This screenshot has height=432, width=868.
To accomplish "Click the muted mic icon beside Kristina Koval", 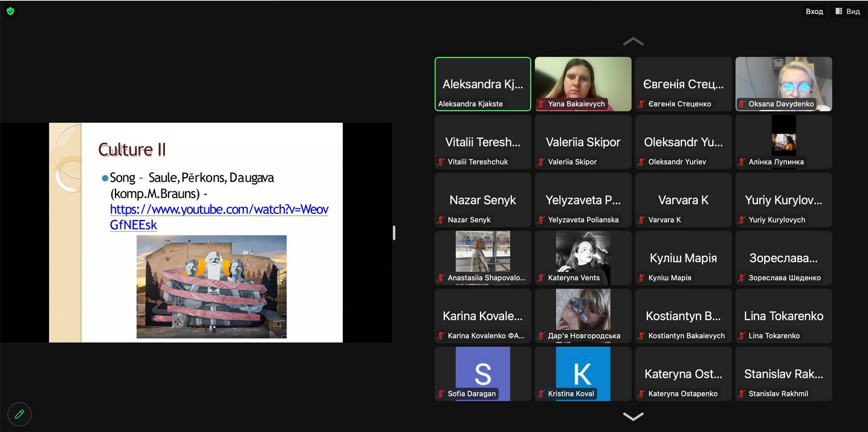I will point(542,394).
